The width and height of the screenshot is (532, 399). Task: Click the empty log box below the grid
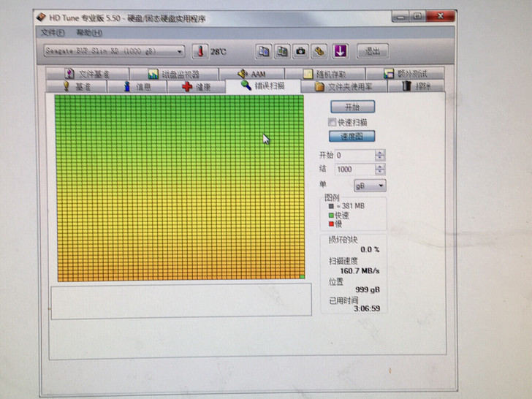[x=181, y=301]
